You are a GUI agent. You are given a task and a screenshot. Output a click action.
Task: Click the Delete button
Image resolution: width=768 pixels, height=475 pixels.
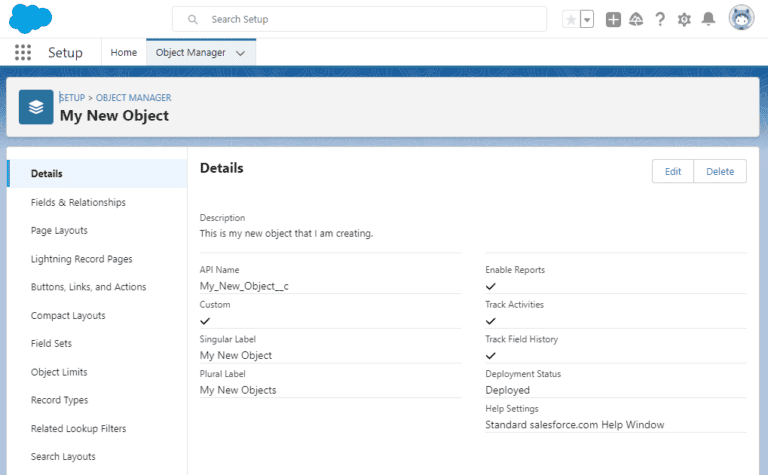[x=720, y=171]
